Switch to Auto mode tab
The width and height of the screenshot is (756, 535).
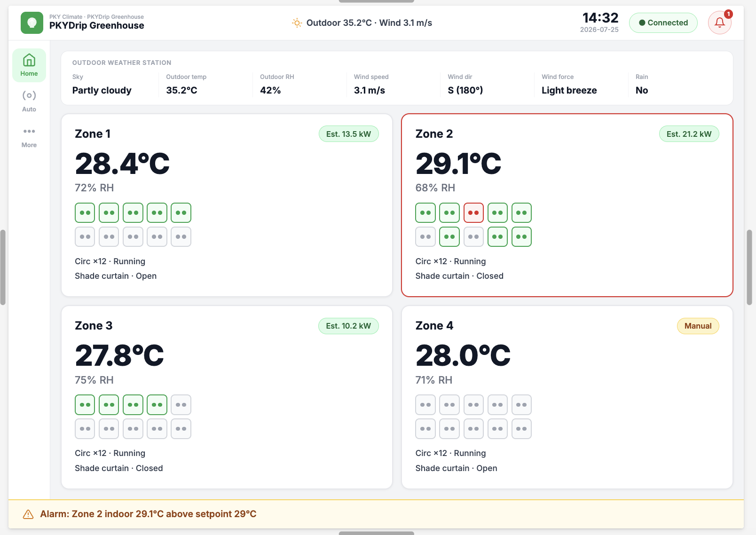[29, 101]
